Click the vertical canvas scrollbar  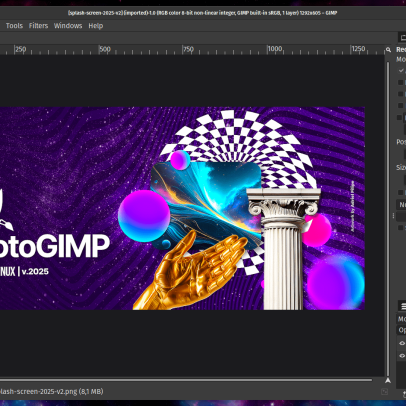click(388, 218)
